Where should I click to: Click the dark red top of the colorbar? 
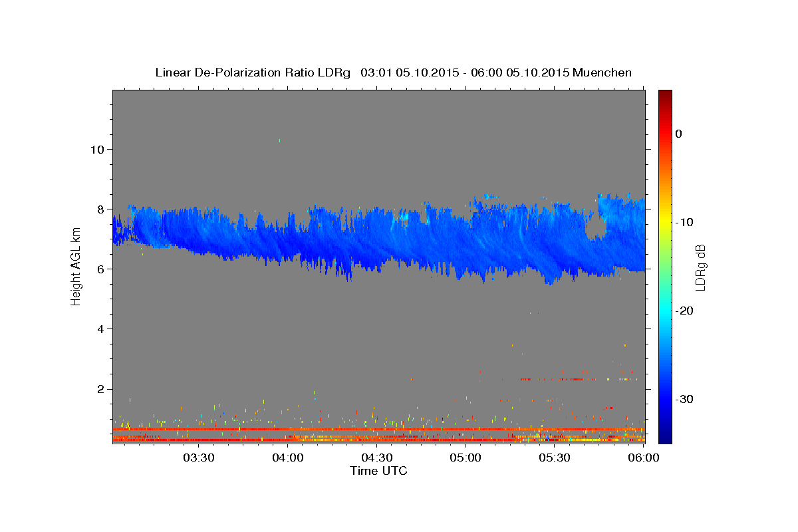pyautogui.click(x=665, y=94)
